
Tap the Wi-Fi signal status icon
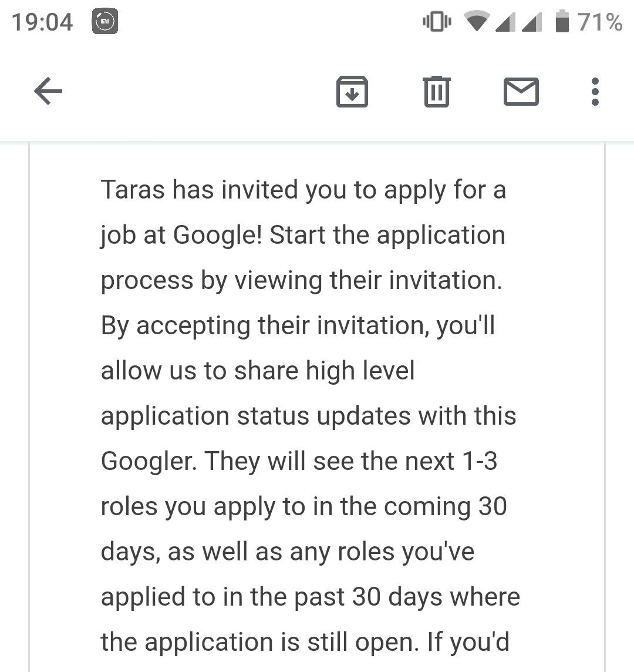point(477,22)
